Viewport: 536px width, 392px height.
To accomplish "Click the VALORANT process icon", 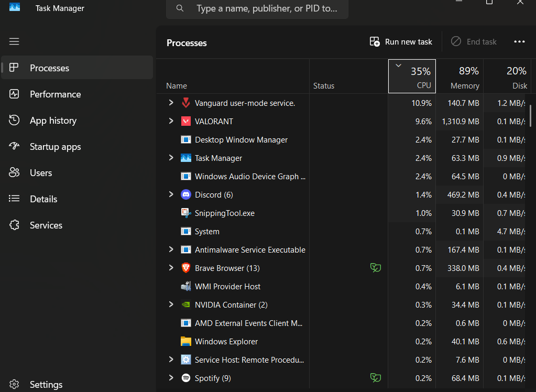I will coord(186,121).
